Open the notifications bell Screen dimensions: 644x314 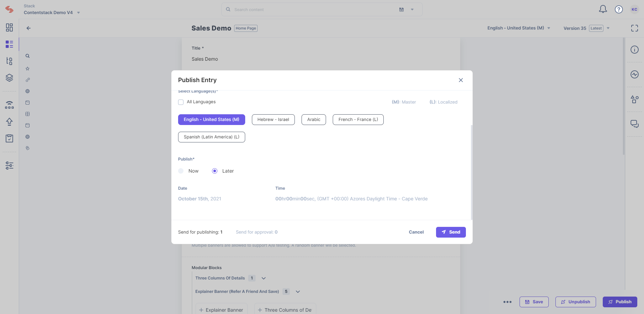[603, 9]
